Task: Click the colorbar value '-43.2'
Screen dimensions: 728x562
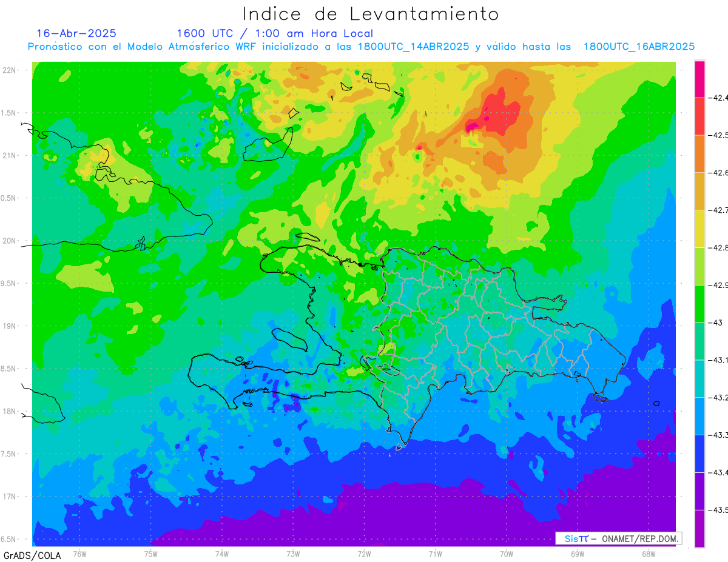Action: point(718,398)
